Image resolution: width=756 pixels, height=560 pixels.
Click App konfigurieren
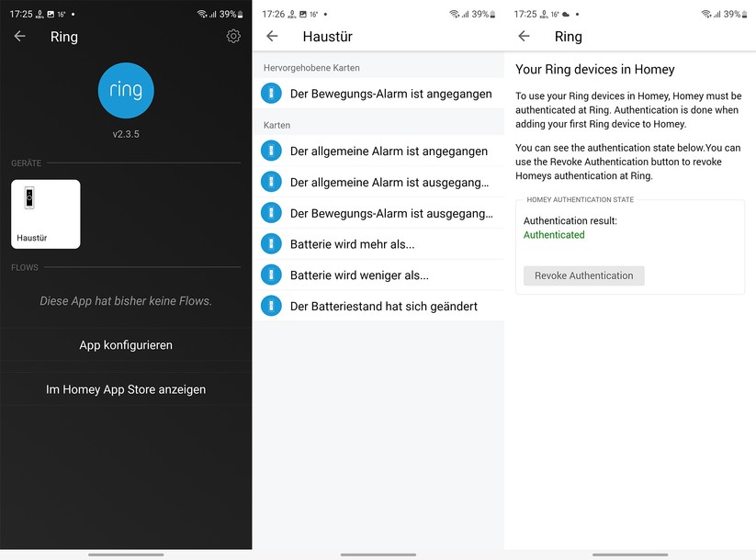pyautogui.click(x=126, y=345)
